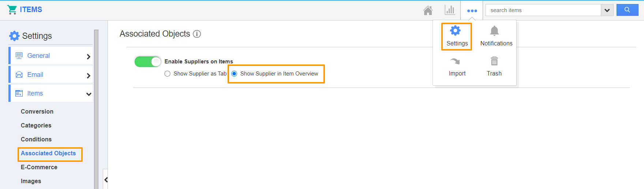The width and height of the screenshot is (644, 189).
Task: Toggle Enable Suppliers on Items switch
Action: (148, 62)
